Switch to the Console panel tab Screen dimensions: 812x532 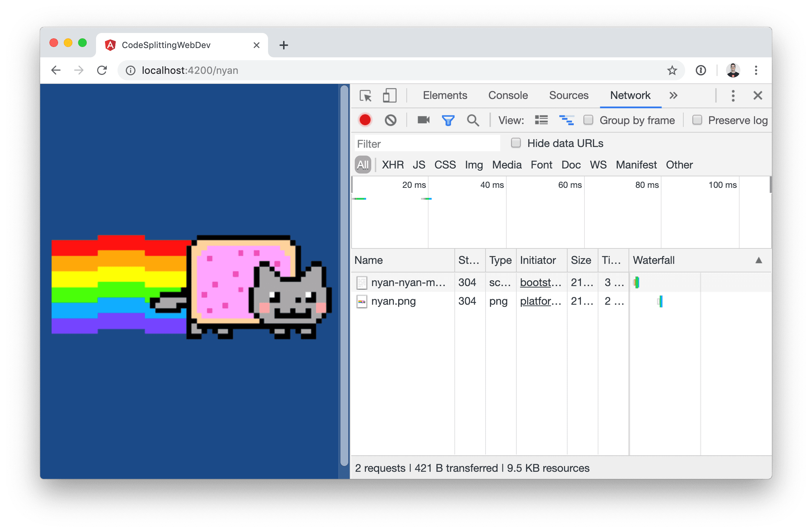coord(509,96)
